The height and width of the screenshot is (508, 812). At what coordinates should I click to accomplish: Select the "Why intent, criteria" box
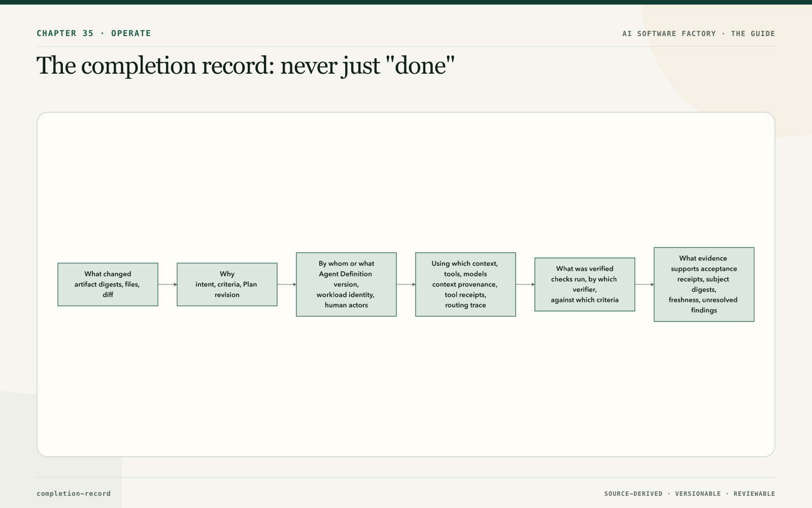pos(227,284)
